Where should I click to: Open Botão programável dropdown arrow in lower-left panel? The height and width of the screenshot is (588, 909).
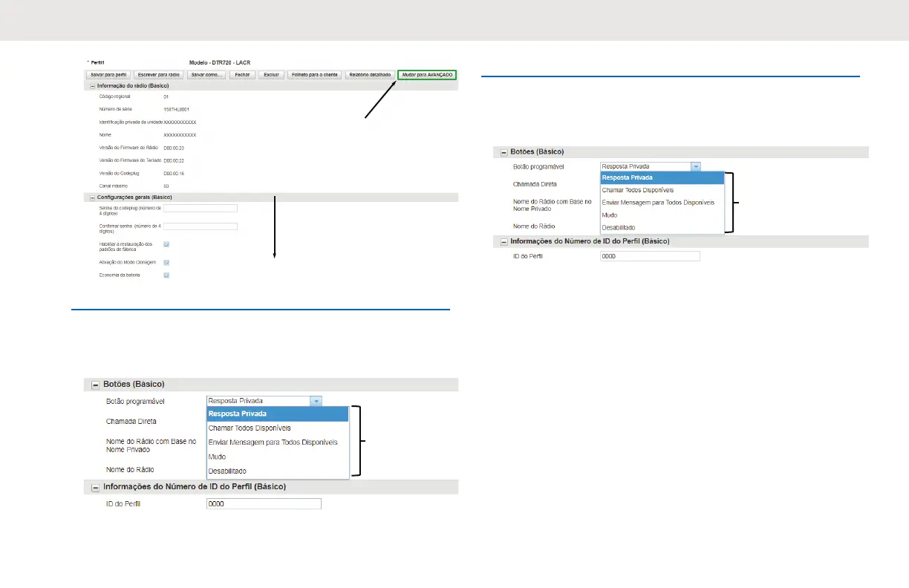(316, 401)
